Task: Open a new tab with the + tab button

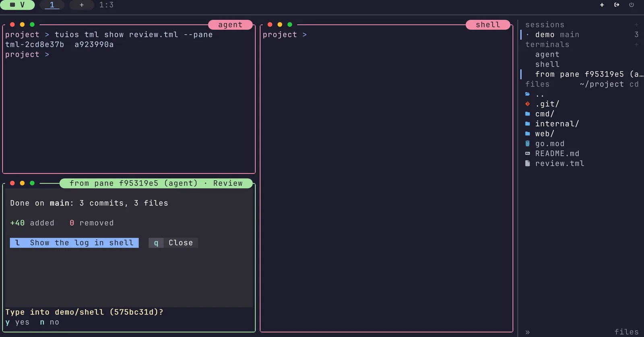Action: [82, 5]
